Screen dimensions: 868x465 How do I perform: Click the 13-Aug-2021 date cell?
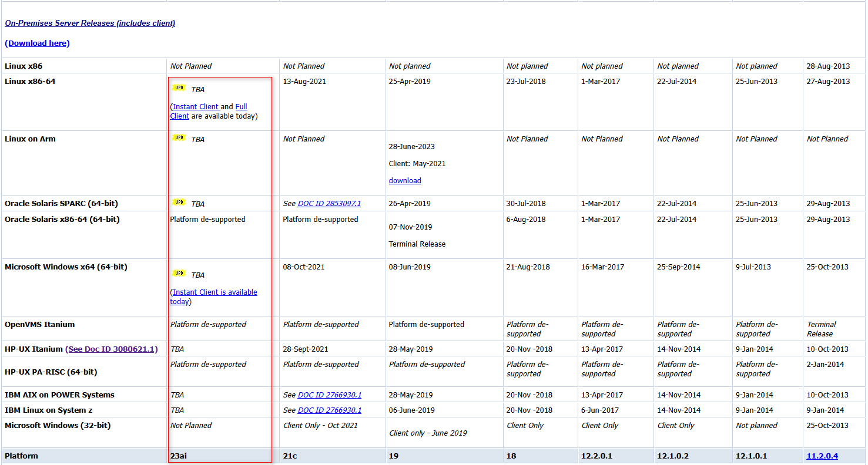[x=304, y=82]
